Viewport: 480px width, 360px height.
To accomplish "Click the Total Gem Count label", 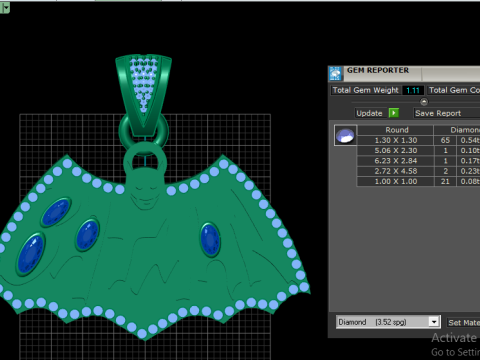I will pos(454,90).
